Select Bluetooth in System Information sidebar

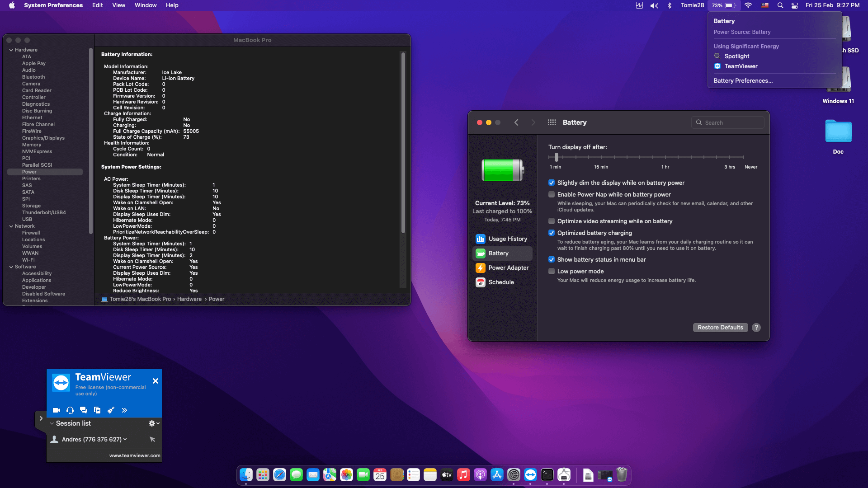tap(33, 77)
